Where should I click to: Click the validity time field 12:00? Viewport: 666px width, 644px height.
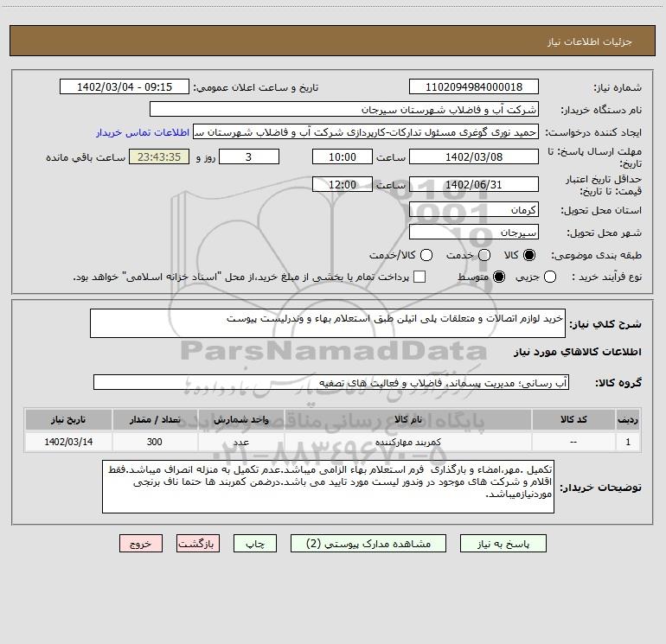(343, 184)
